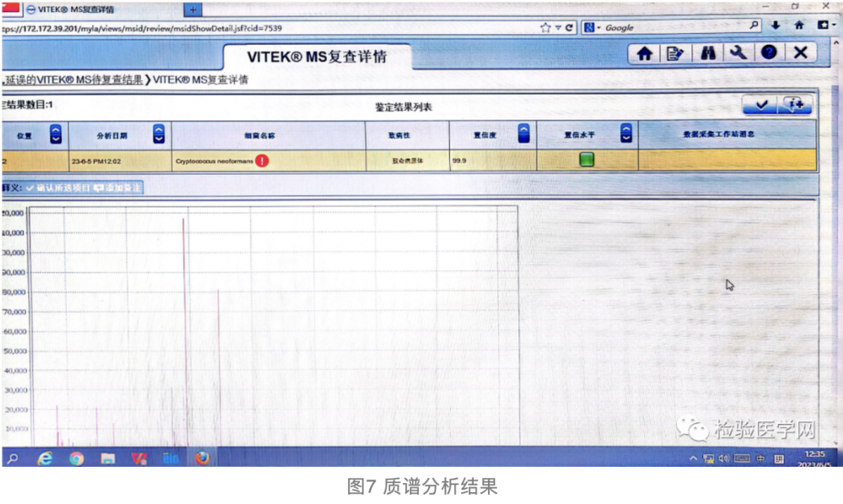
Task: Click the Home icon in VITEK toolbar
Action: click(644, 53)
